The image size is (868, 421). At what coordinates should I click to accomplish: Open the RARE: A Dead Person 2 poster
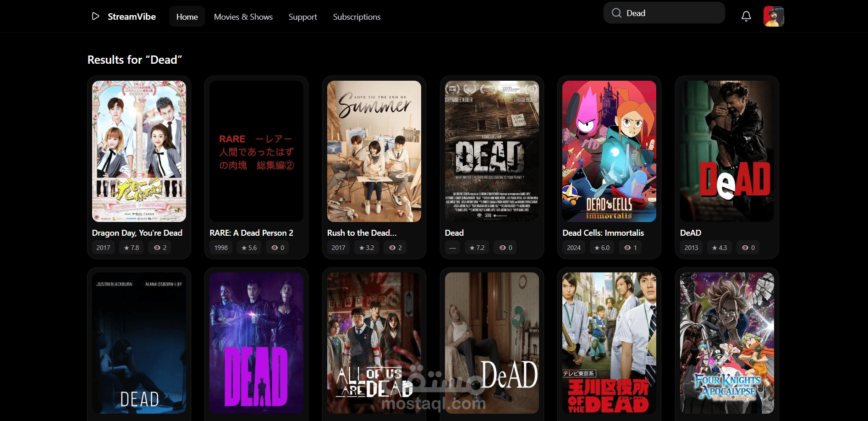coord(256,151)
